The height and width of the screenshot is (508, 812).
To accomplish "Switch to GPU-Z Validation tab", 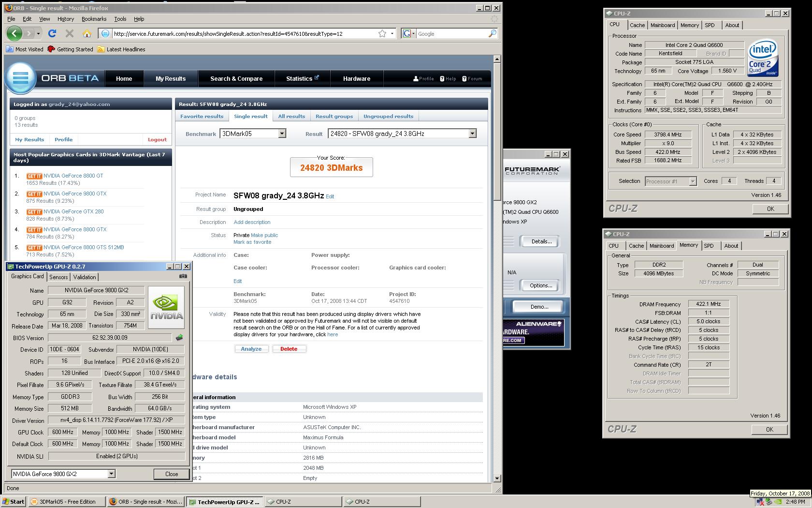I will click(x=85, y=277).
